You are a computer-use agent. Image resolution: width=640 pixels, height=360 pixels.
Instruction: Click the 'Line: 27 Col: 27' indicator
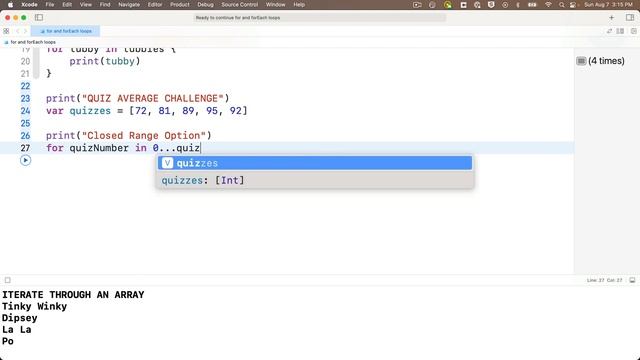tap(604, 280)
